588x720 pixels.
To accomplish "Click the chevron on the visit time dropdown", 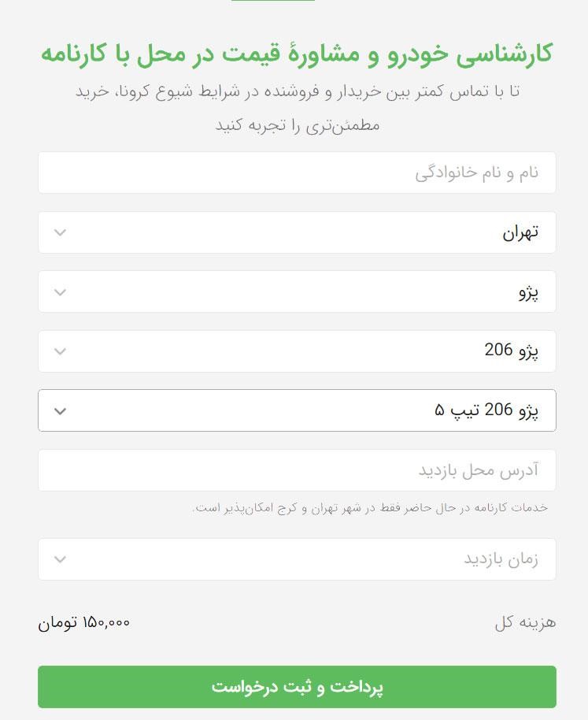I will (60, 559).
